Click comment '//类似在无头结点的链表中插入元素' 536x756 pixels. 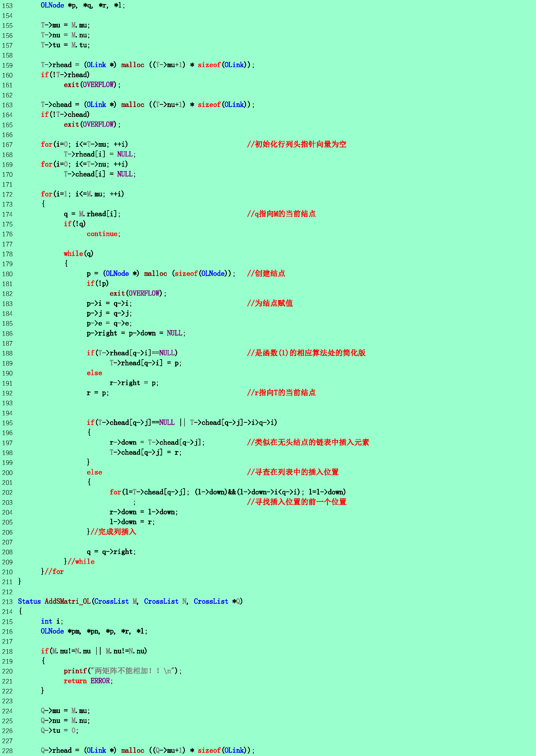click(308, 442)
